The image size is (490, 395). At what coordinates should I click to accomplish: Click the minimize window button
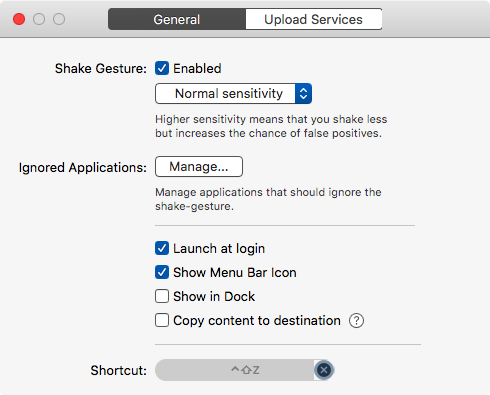click(x=39, y=19)
